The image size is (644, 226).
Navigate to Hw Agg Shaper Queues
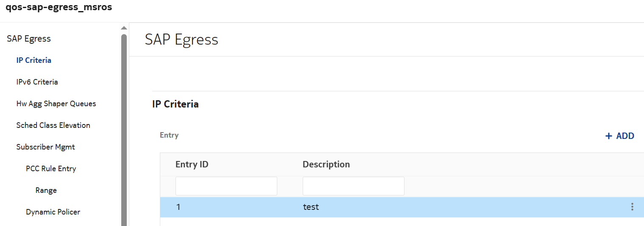coord(56,104)
